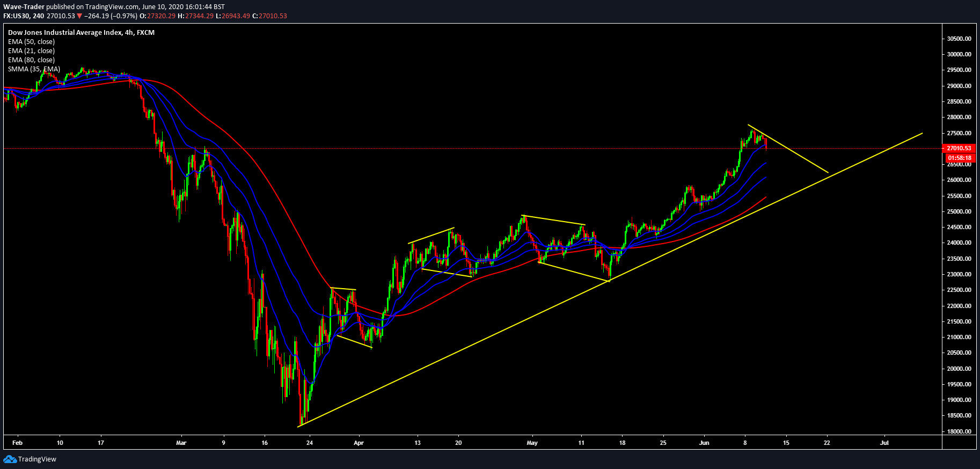The width and height of the screenshot is (980, 469).
Task: Click the 20000.00 price axis label
Action: coord(959,369)
